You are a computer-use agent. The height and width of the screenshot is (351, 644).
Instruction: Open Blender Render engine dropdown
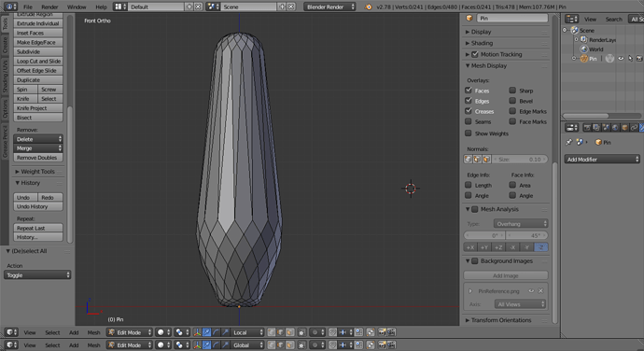329,7
